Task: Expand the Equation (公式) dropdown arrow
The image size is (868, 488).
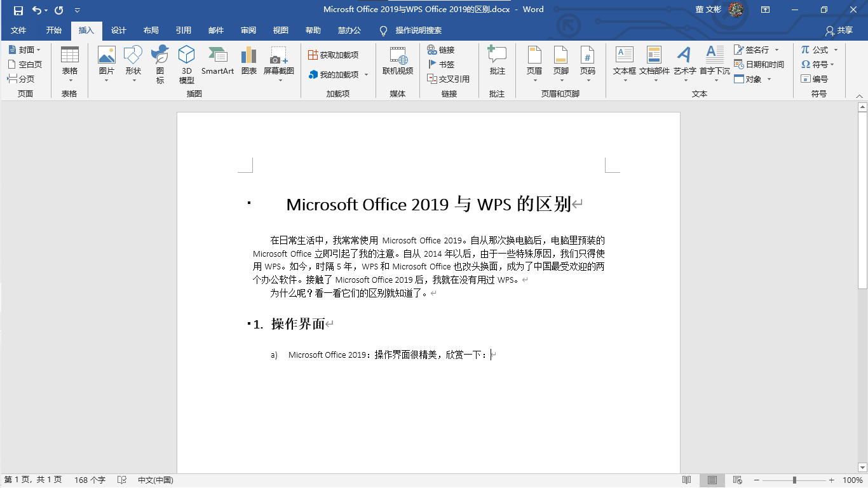Action: (836, 50)
